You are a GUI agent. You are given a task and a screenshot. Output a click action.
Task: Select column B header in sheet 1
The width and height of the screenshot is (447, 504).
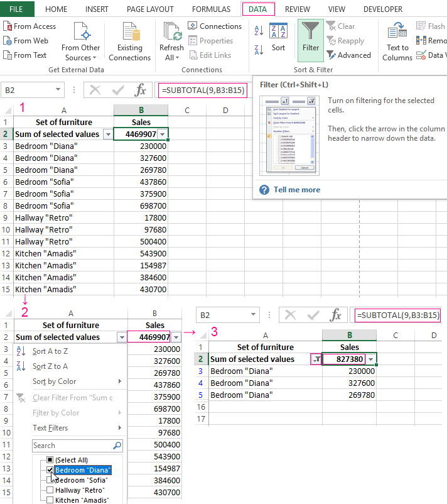[x=141, y=110]
